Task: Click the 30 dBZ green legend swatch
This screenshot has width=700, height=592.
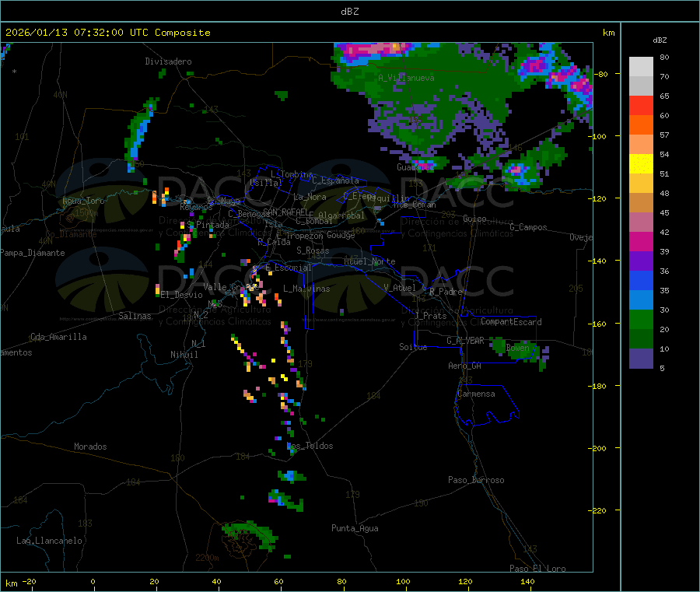Action: [x=641, y=319]
